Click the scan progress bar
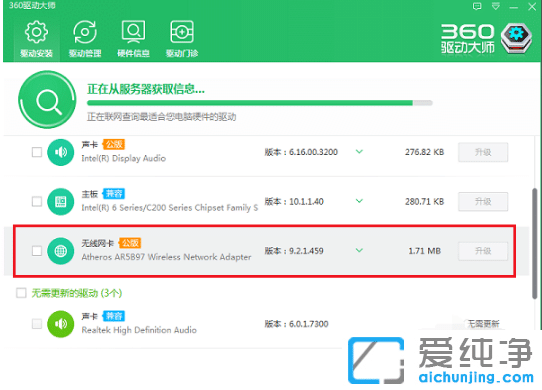The image size is (542, 390). [260, 103]
